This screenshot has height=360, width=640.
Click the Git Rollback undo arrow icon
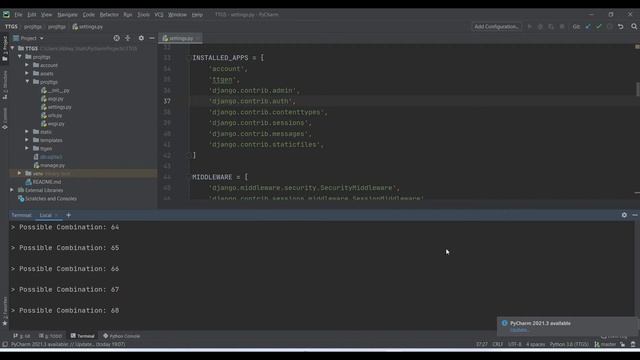(x=621, y=27)
